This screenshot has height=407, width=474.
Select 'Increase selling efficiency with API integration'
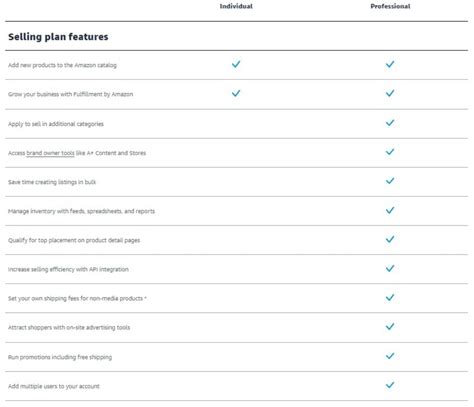pyautogui.click(x=68, y=269)
